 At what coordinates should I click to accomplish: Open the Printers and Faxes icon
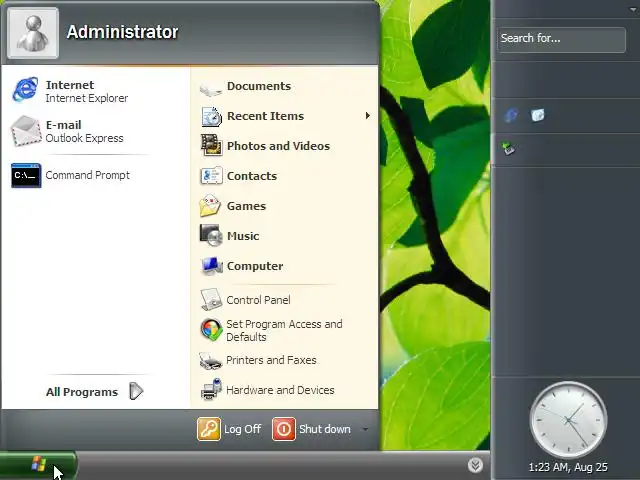[x=211, y=360]
